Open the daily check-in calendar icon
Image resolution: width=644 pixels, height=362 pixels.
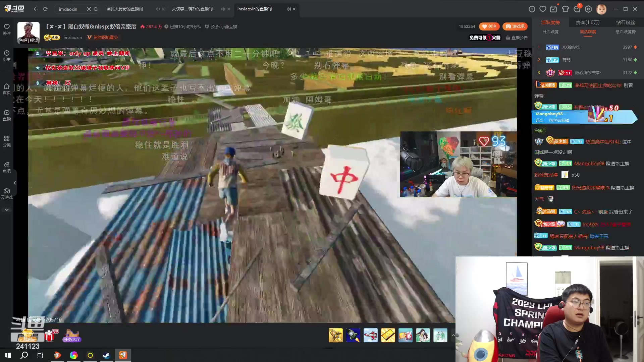point(554,9)
